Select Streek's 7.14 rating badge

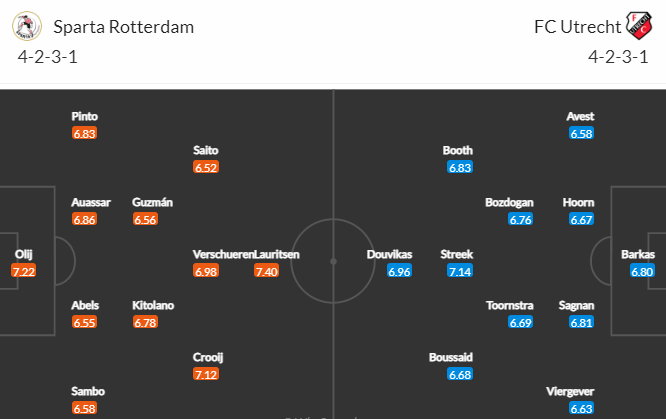pos(460,271)
